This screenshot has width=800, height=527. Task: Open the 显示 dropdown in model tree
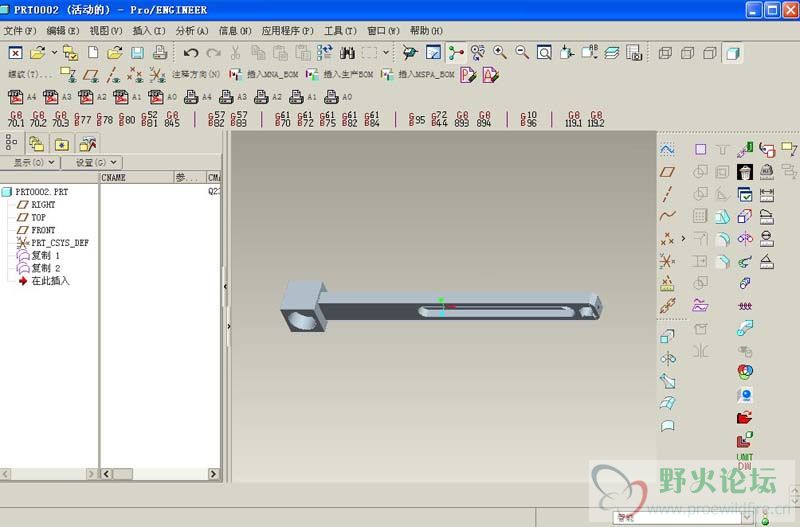[34, 162]
